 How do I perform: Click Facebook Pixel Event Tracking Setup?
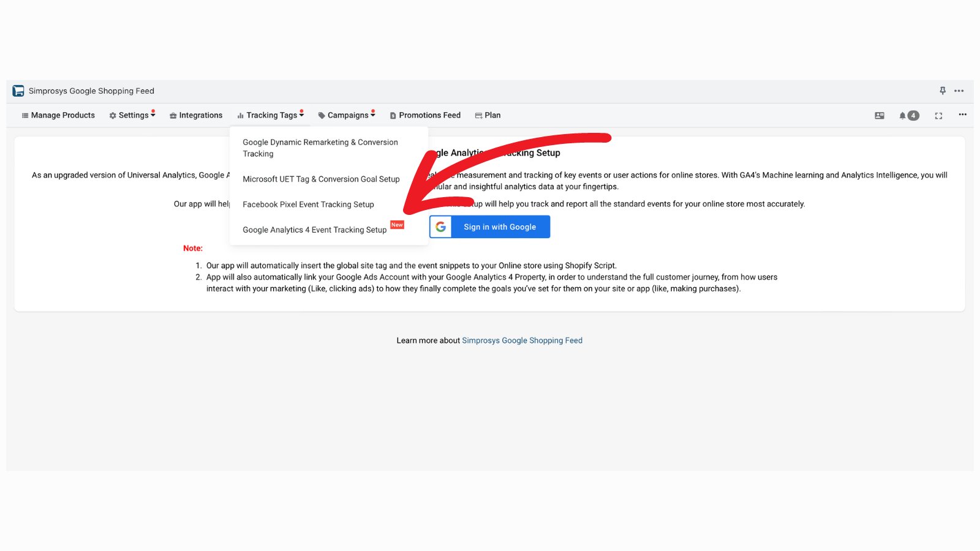click(x=308, y=204)
